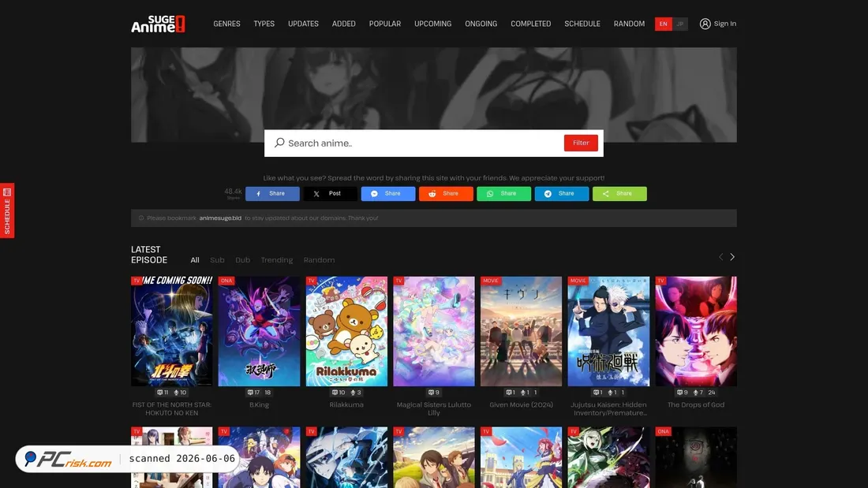The height and width of the screenshot is (488, 868).
Task: Open the B.King poster
Action: (x=259, y=331)
